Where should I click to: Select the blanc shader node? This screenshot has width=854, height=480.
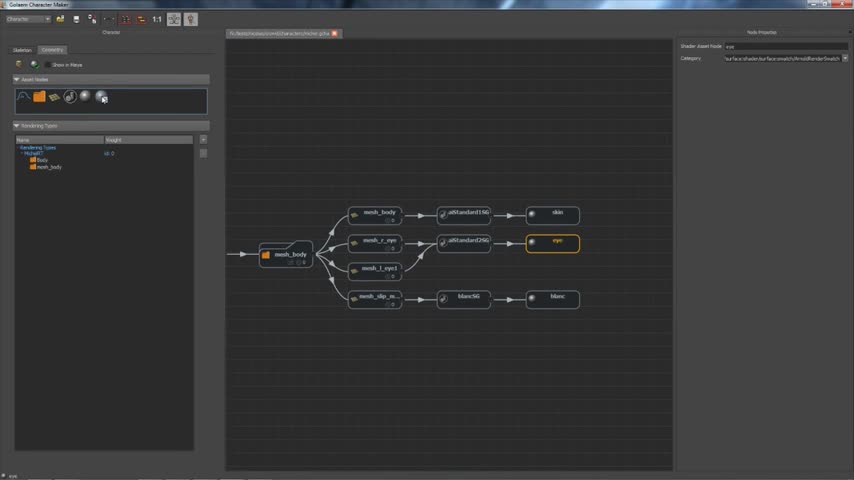[552, 299]
